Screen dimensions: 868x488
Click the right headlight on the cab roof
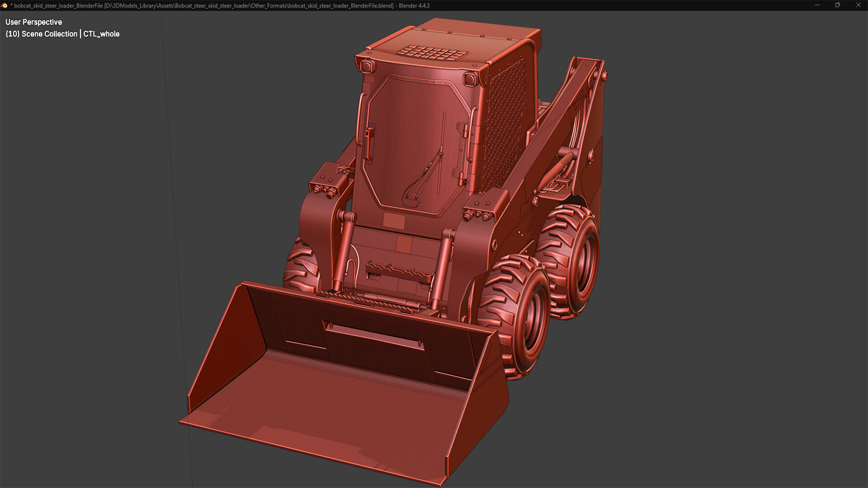469,80
